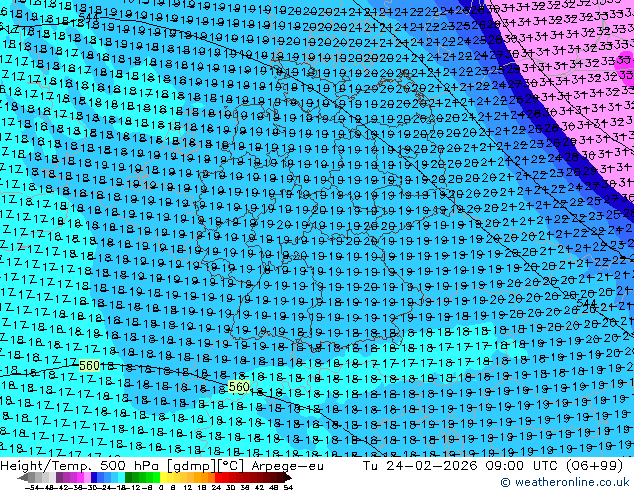Click the yellow 0 legend color swatch

164,477
